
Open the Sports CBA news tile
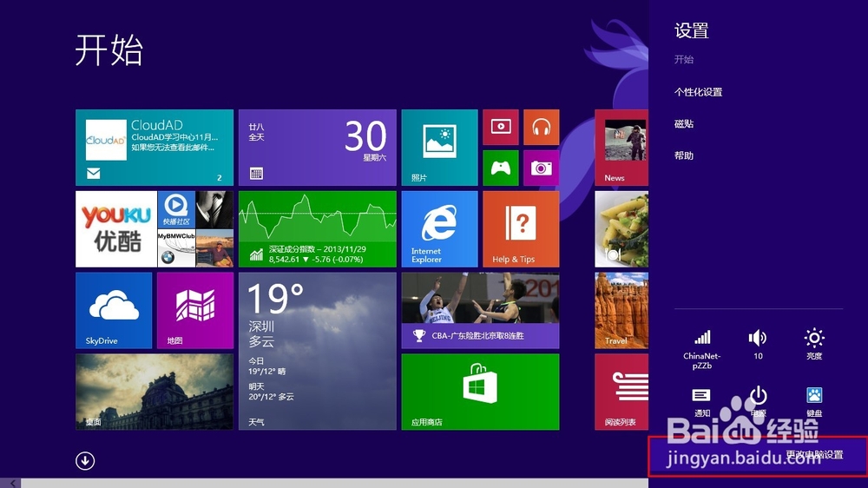(480, 310)
